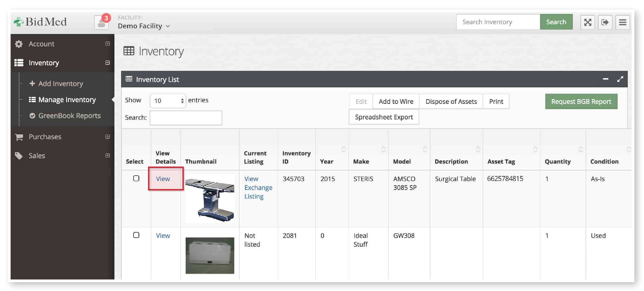Focus the Search Inventory field
Screen dimensions: 644x291
[498, 22]
